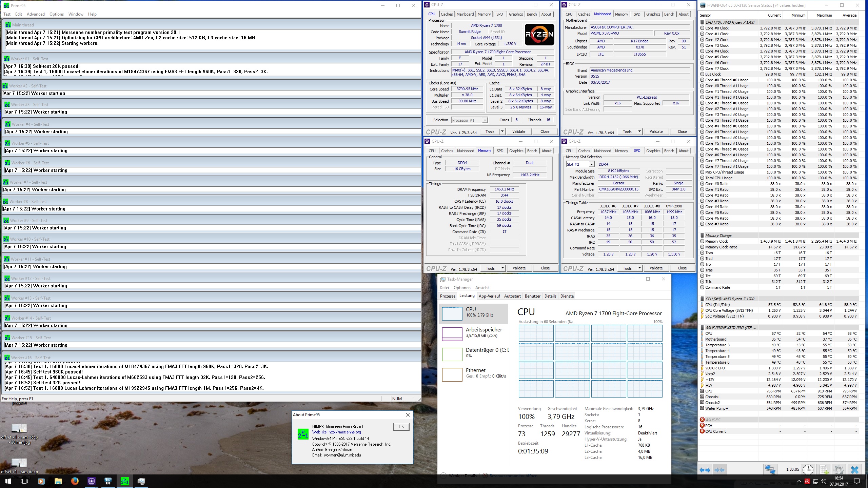Open the mersenne.org web site link

click(344, 432)
